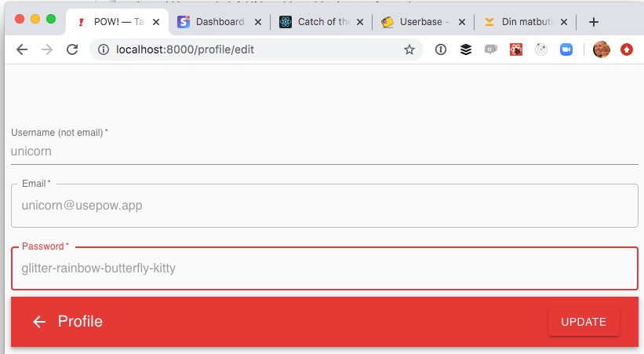
Task: Open the Zoom extension icon
Action: click(x=566, y=49)
